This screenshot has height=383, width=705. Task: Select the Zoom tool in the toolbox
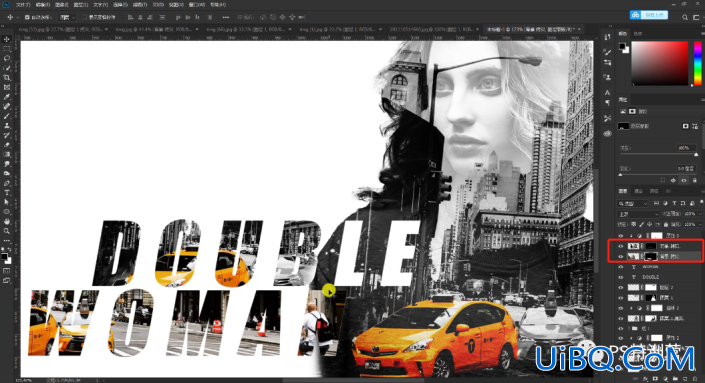(7, 231)
